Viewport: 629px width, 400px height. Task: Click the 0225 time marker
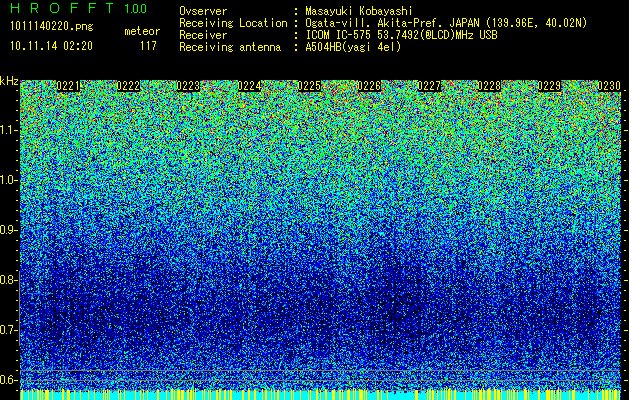pyautogui.click(x=309, y=86)
